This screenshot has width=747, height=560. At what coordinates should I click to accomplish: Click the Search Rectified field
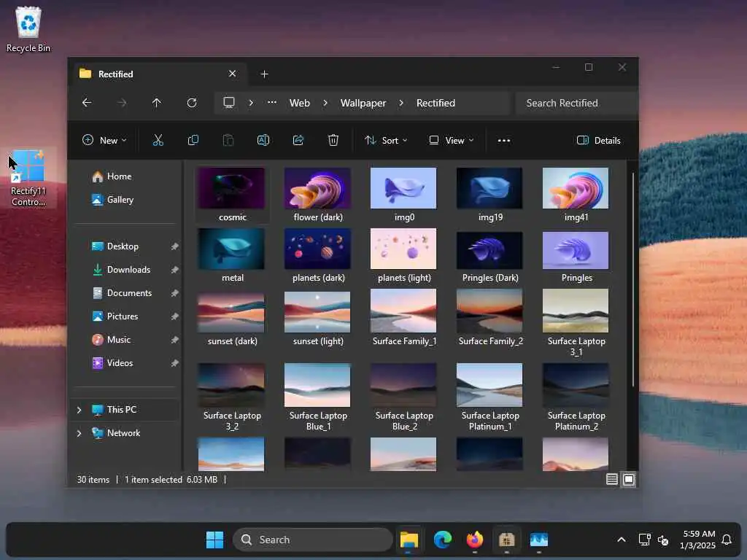(576, 103)
